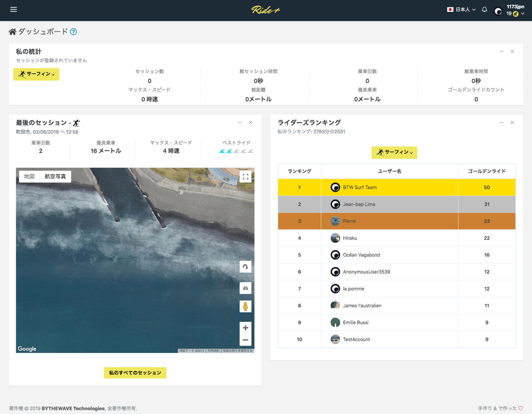532x414 pixels.
Task: Minimize the ライダーズランキング panel
Action: click(x=501, y=123)
